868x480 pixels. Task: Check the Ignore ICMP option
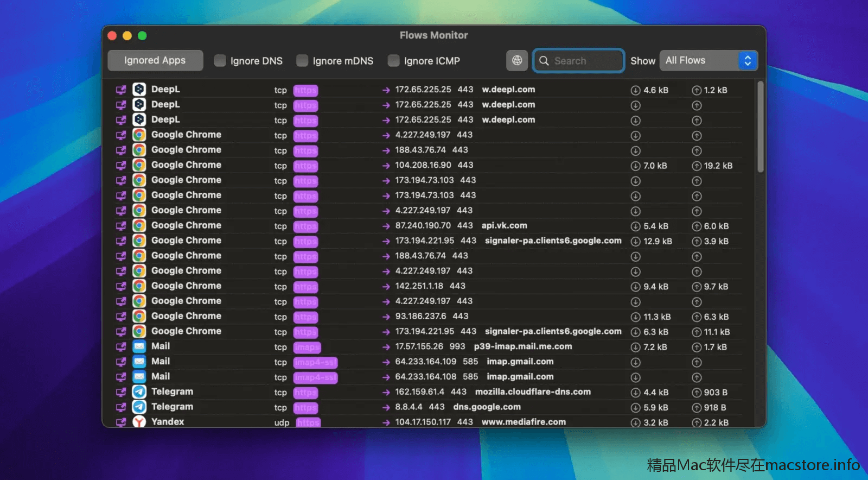tap(393, 61)
